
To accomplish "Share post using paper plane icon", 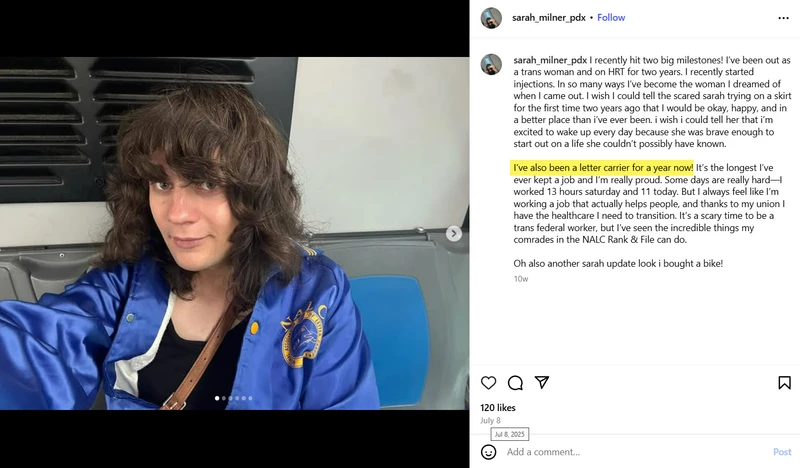I will (542, 382).
